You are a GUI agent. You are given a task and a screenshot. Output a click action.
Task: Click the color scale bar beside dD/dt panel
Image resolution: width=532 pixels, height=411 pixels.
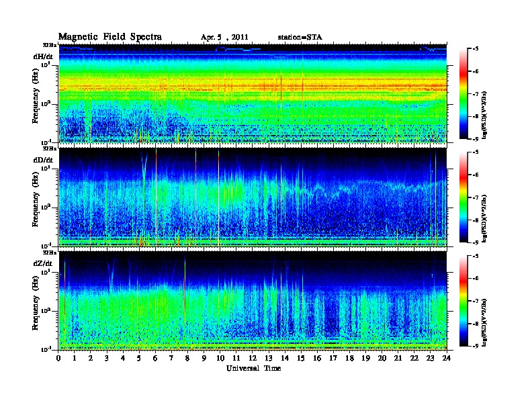point(463,197)
